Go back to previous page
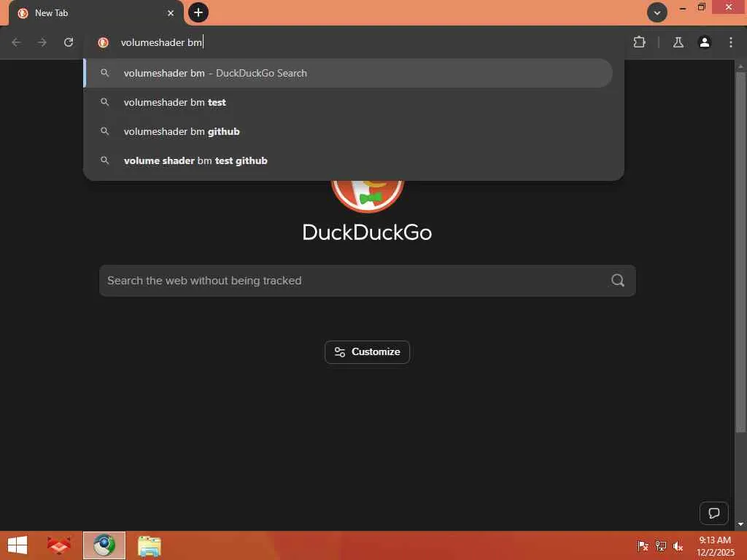The image size is (747, 560). [16, 42]
